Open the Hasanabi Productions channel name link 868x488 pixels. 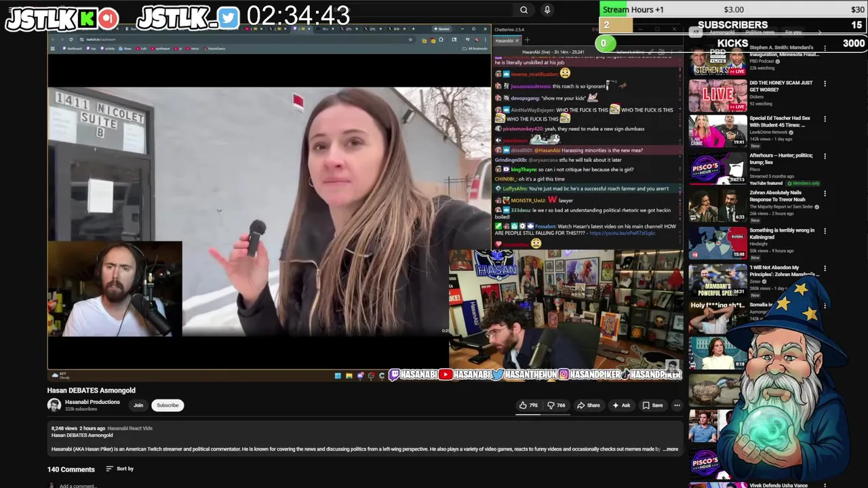(92, 402)
